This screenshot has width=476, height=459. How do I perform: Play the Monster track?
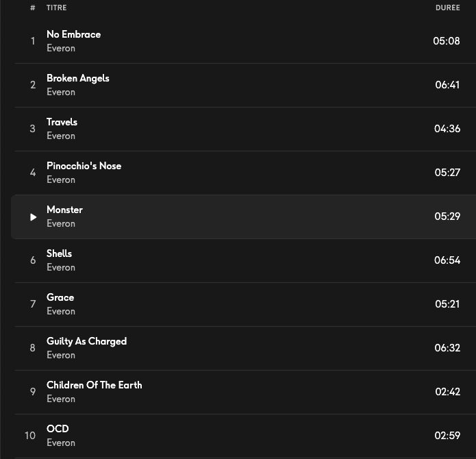click(x=33, y=217)
